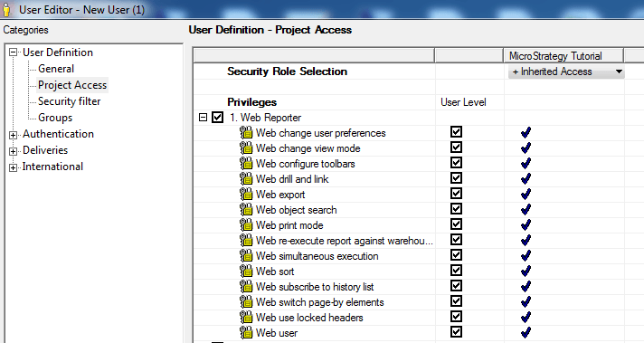Viewport: 644px width, 343px height.
Task: Collapse the User Definition tree node
Action: click(x=14, y=52)
